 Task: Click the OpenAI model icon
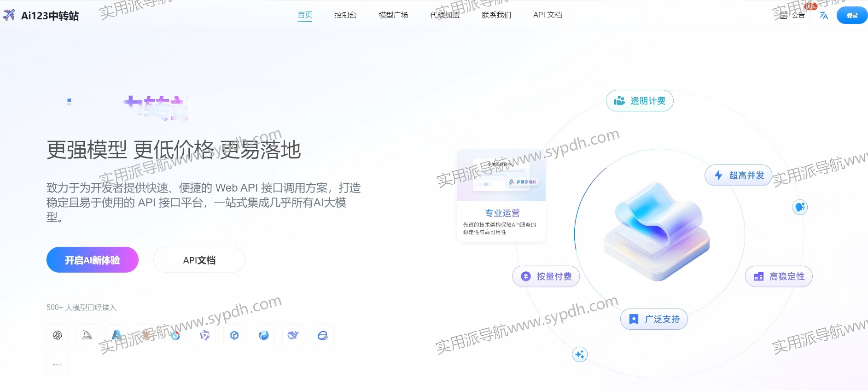[x=58, y=335]
